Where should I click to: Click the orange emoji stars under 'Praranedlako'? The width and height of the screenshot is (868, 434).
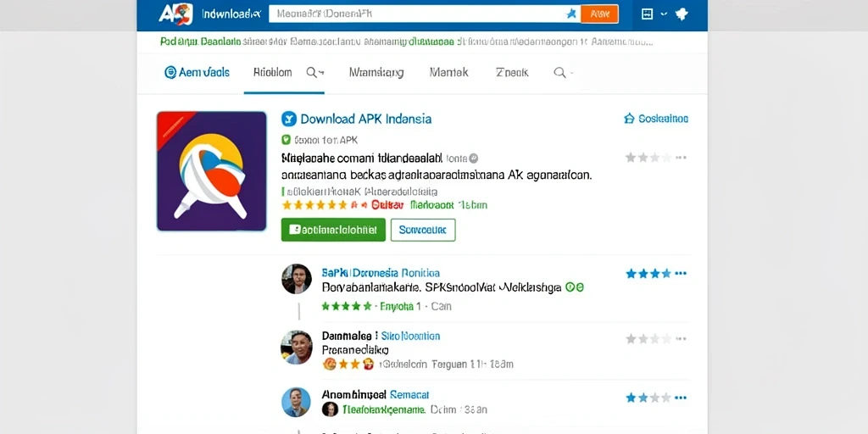tap(348, 364)
